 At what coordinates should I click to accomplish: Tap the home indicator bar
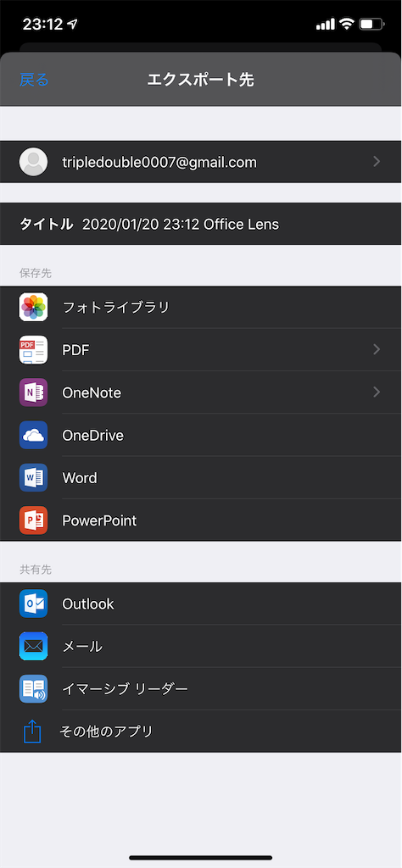pyautogui.click(x=200, y=858)
